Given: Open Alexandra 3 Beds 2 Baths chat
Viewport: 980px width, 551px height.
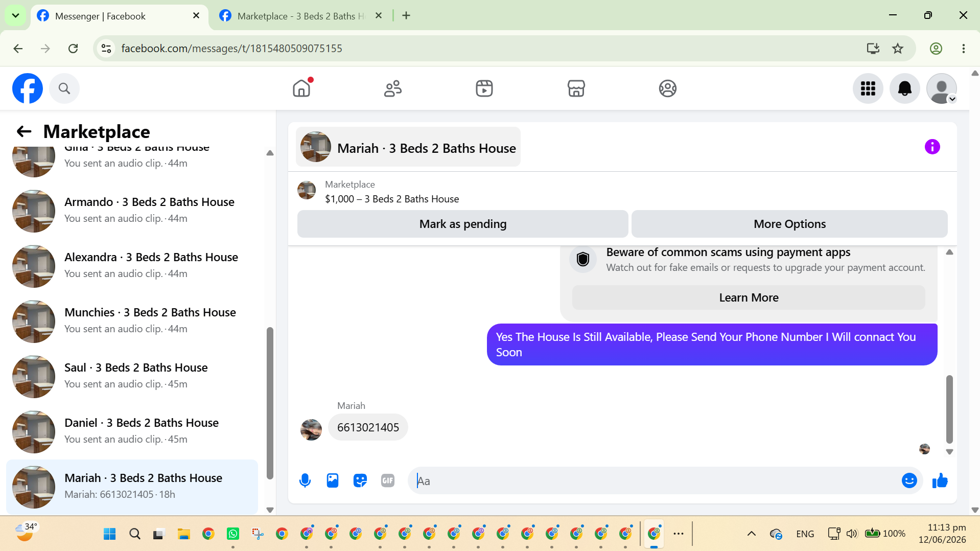Looking at the screenshot, I should tap(132, 266).
